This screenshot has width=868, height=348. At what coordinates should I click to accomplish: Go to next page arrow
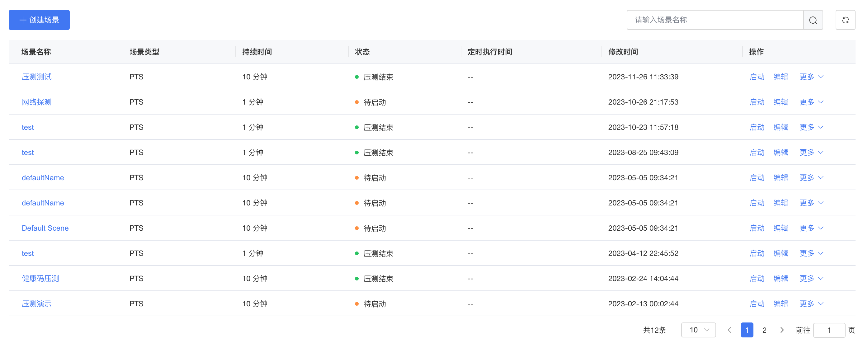click(781, 330)
